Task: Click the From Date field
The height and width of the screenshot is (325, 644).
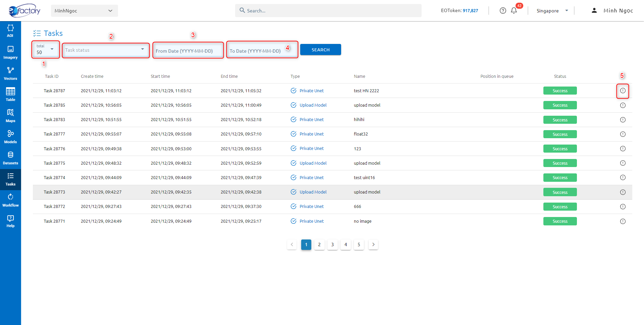Action: (188, 50)
